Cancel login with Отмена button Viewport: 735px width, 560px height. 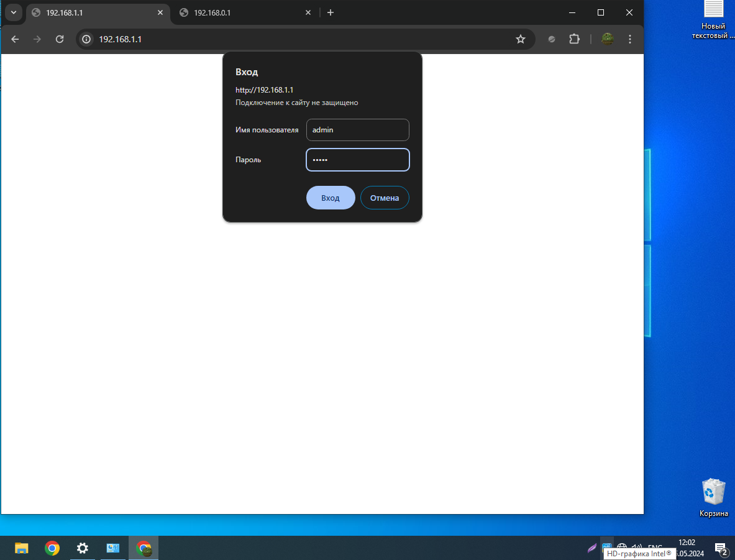click(x=385, y=198)
